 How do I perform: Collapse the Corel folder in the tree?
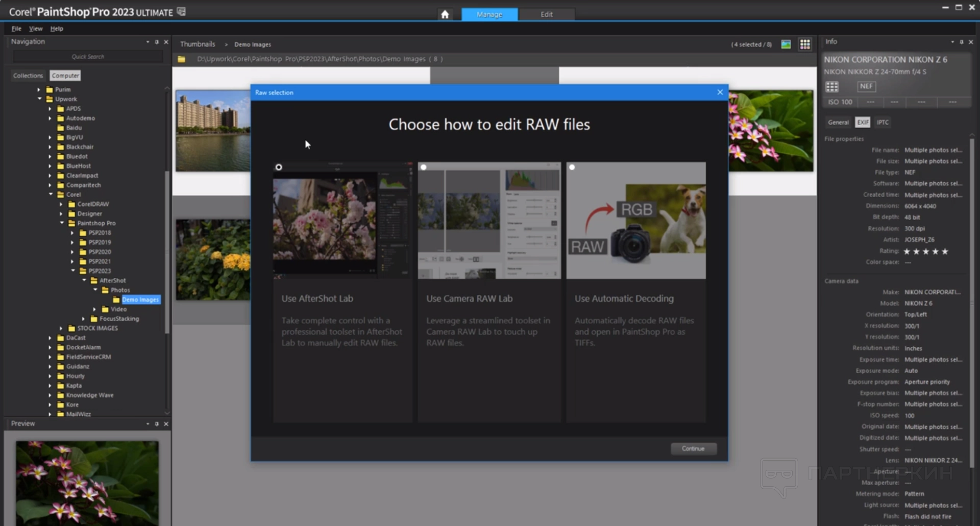[x=51, y=195]
